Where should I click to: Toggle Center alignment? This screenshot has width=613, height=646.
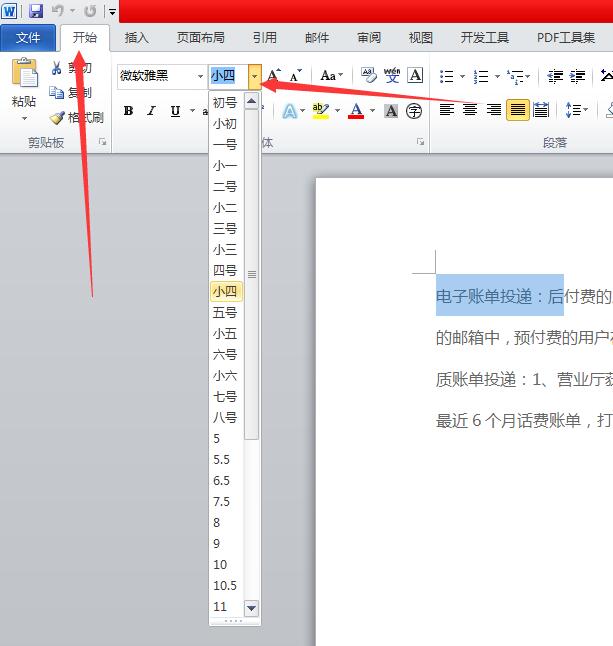(x=470, y=110)
